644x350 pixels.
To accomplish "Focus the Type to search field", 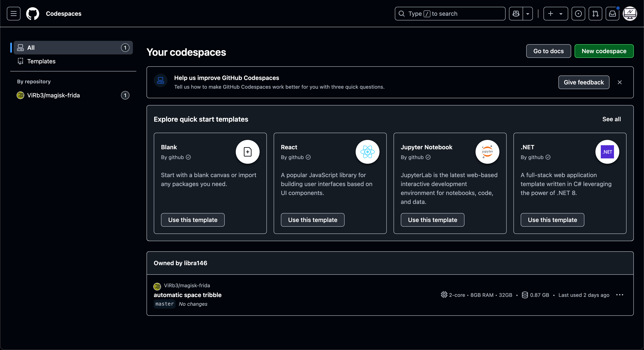I will [450, 13].
